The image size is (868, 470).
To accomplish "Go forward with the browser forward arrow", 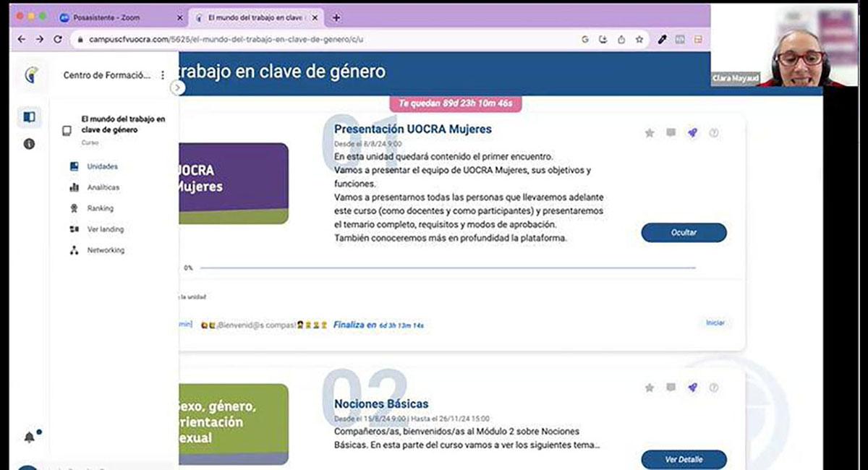I will point(39,39).
